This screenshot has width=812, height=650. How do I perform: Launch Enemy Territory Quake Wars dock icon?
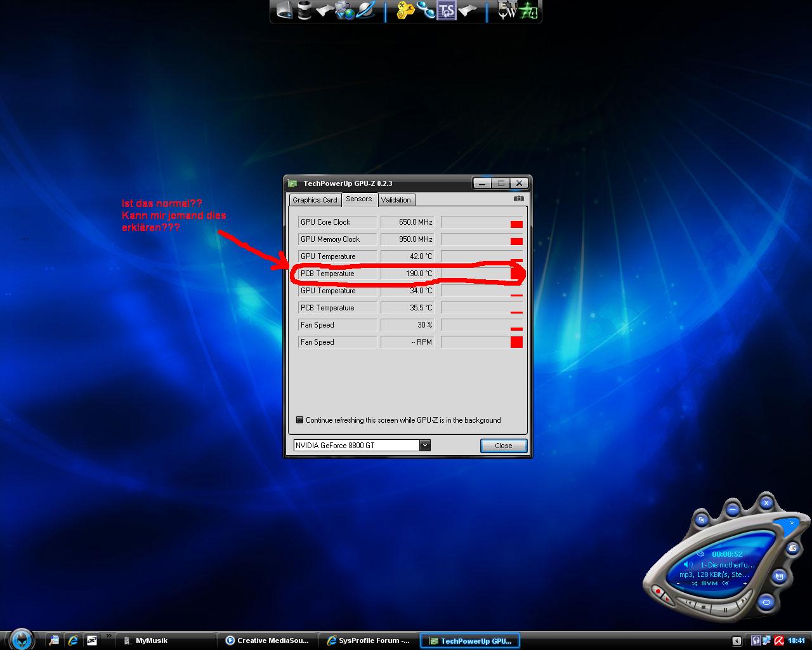point(507,10)
